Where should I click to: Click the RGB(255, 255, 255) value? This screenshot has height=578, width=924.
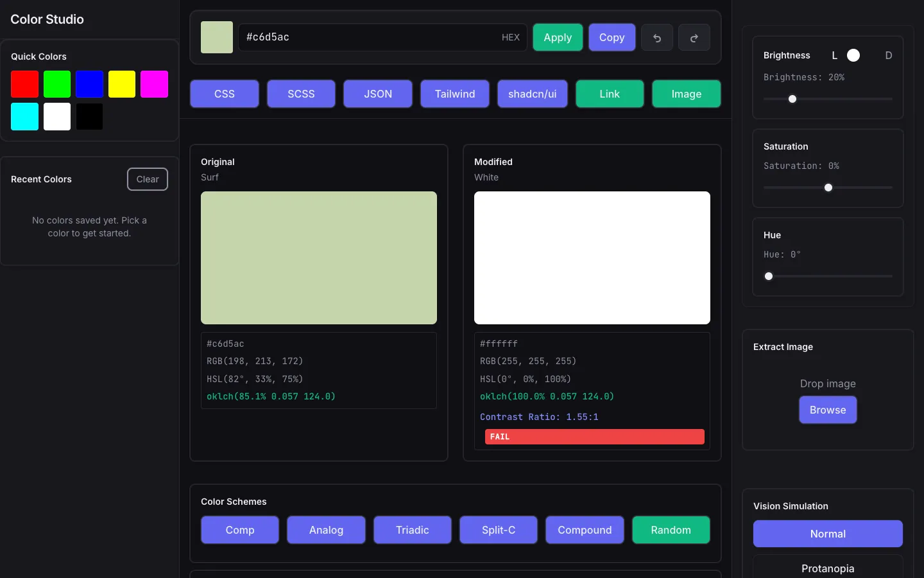[x=528, y=361]
